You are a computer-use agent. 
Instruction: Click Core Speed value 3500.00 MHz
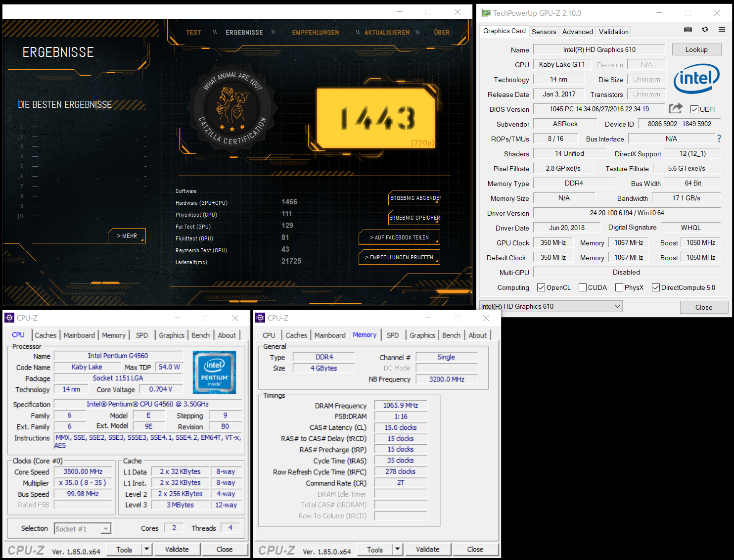pyautogui.click(x=83, y=471)
